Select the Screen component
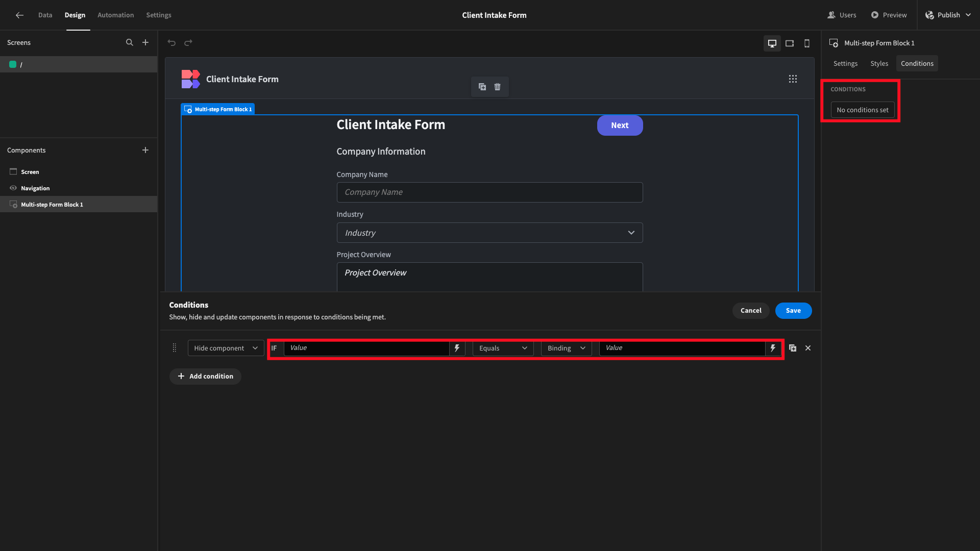The image size is (980, 551). coord(79,172)
